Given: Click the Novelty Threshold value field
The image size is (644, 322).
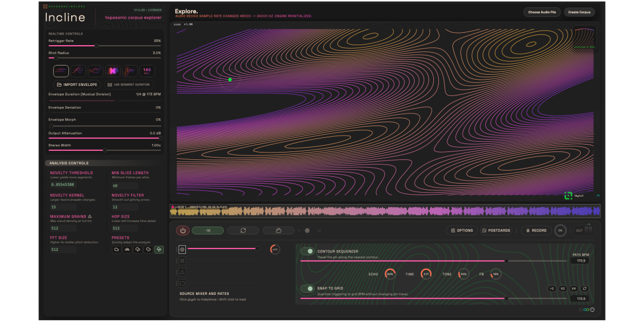Looking at the screenshot, I should 62,185.
